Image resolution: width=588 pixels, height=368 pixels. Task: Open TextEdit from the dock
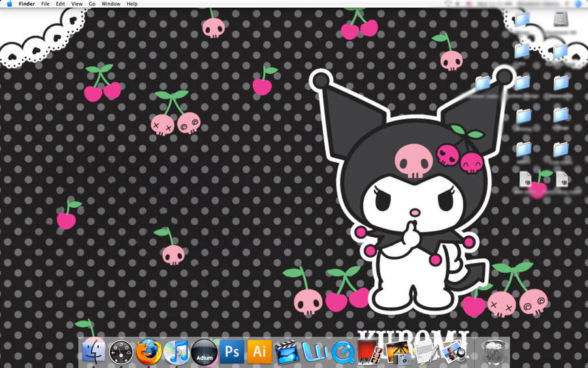click(x=425, y=352)
